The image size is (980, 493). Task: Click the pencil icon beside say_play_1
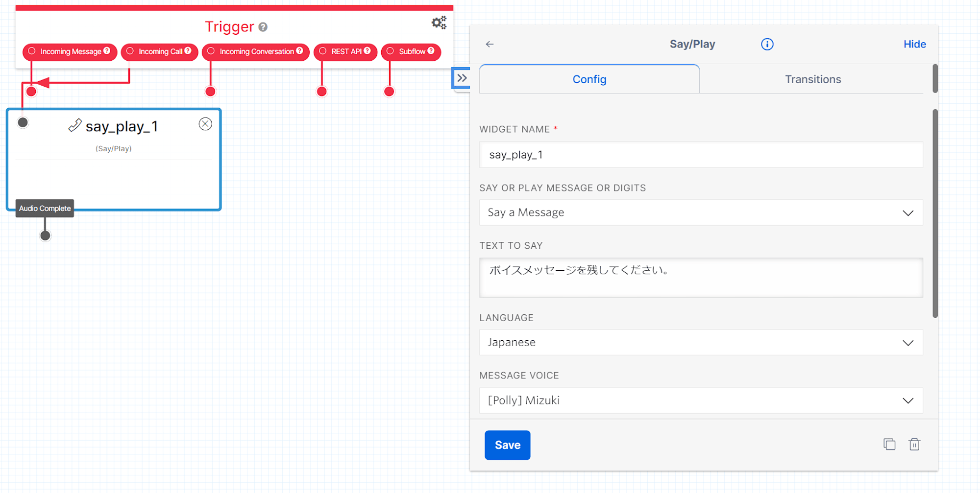click(74, 125)
